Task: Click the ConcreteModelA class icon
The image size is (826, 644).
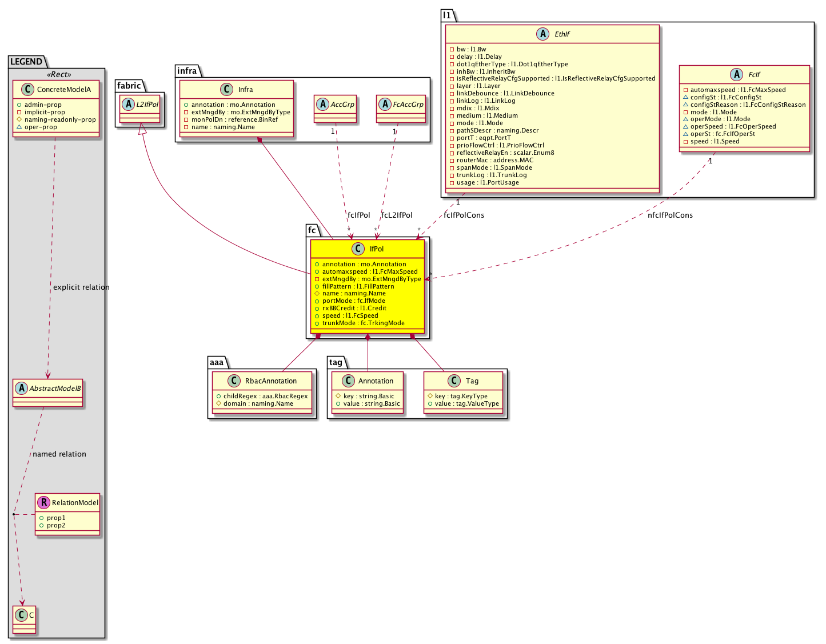Action: click(27, 90)
